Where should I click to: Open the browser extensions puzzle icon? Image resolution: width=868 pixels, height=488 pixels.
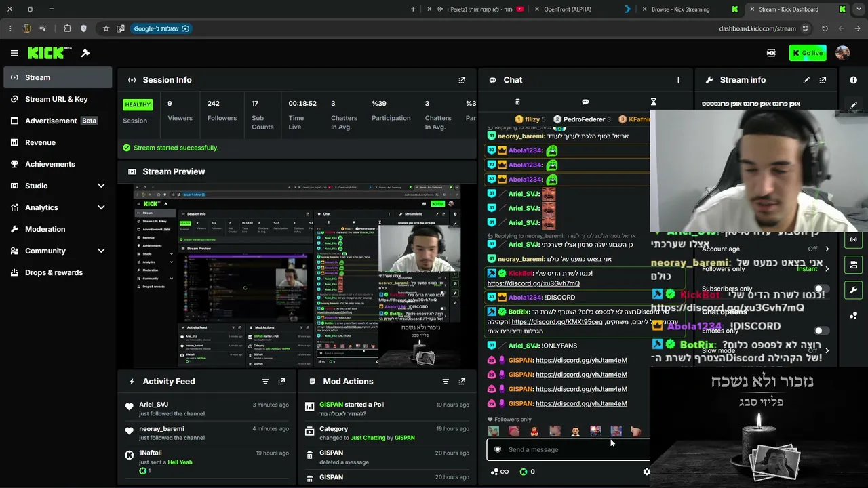pos(67,28)
